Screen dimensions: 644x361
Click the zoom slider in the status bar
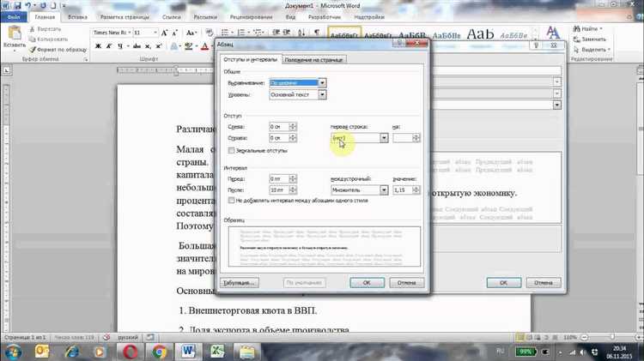pyautogui.click(x=612, y=337)
